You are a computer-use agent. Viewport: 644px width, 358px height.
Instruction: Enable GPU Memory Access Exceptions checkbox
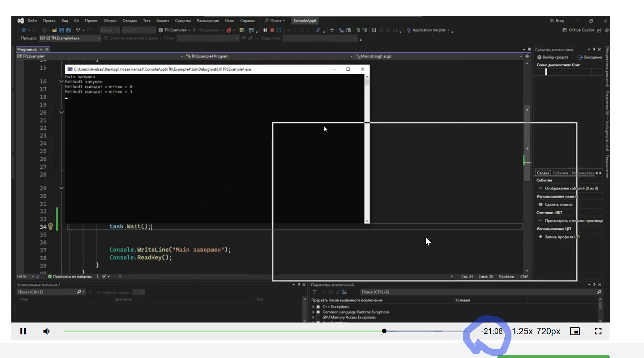pyautogui.click(x=318, y=317)
